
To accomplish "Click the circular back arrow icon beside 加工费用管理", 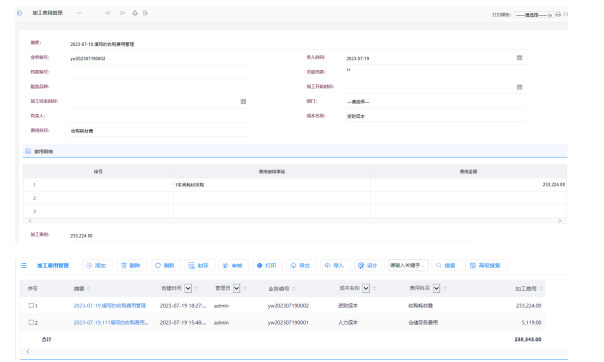I will (x=19, y=13).
